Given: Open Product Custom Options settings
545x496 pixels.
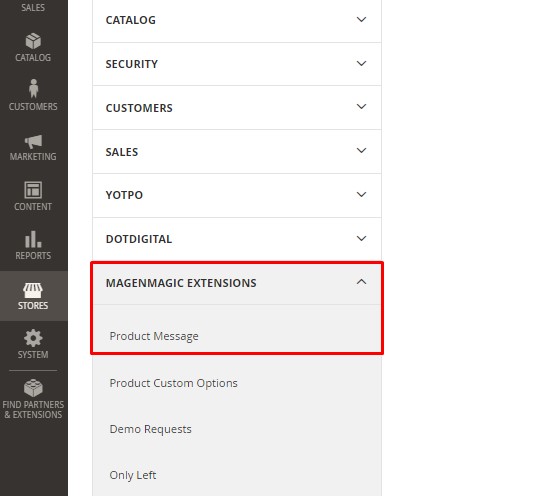Looking at the screenshot, I should (173, 383).
